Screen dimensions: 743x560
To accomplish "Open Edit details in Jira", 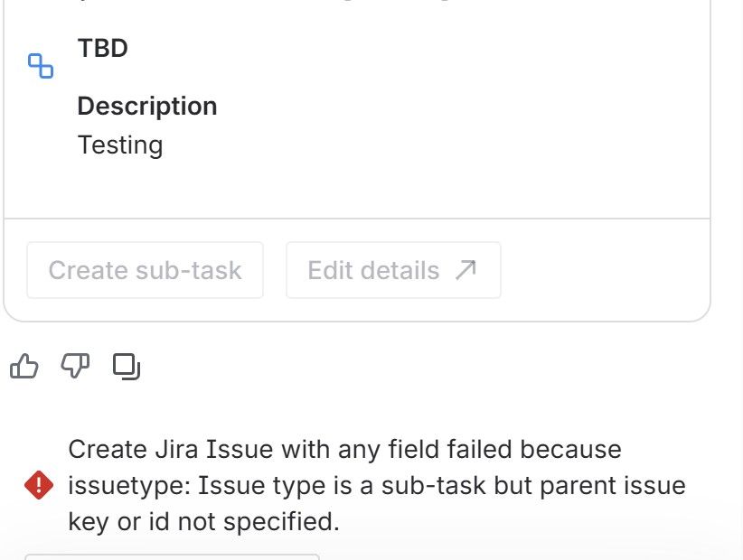I will 393,269.
